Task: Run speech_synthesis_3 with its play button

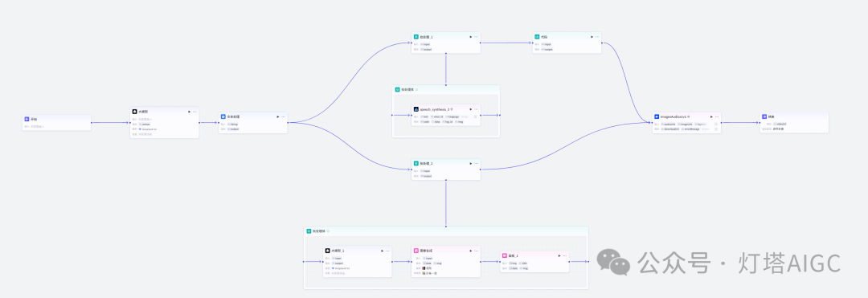Action: pyautogui.click(x=471, y=109)
